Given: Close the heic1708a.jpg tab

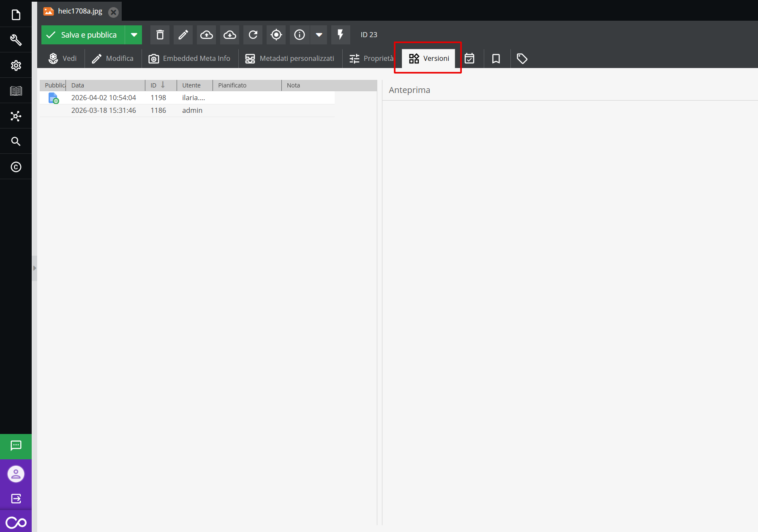Looking at the screenshot, I should point(113,12).
